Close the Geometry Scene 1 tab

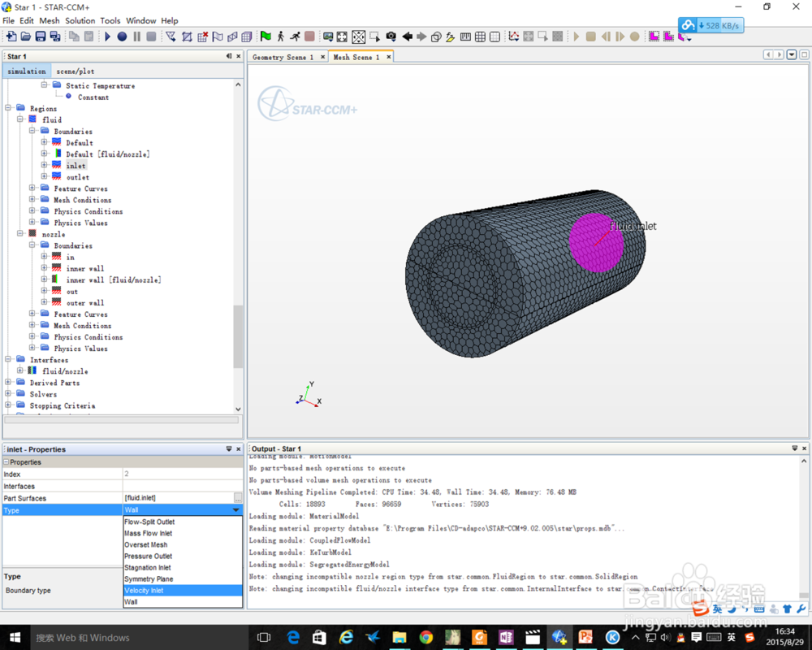point(322,57)
